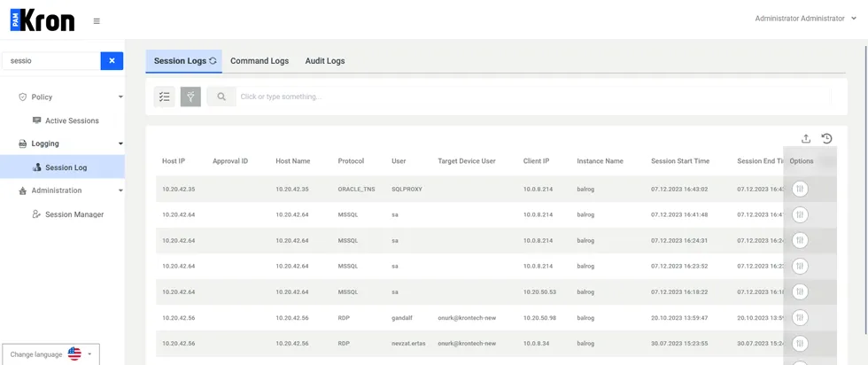Toggle the hamburger sidebar menu
The image size is (868, 365).
(97, 21)
